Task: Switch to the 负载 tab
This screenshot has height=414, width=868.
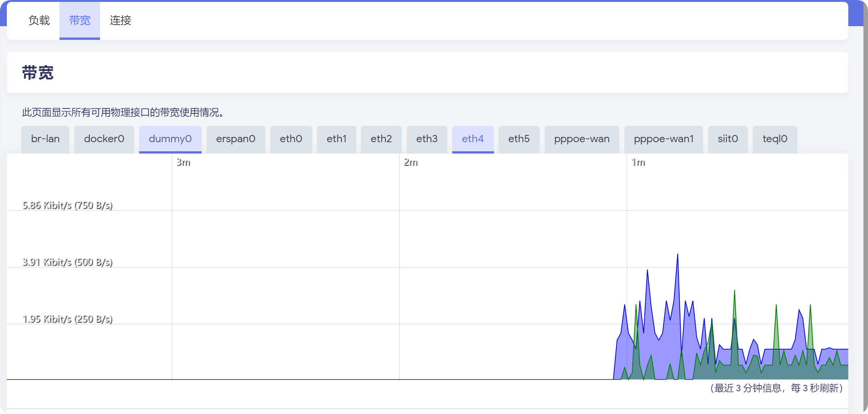Action: (39, 20)
